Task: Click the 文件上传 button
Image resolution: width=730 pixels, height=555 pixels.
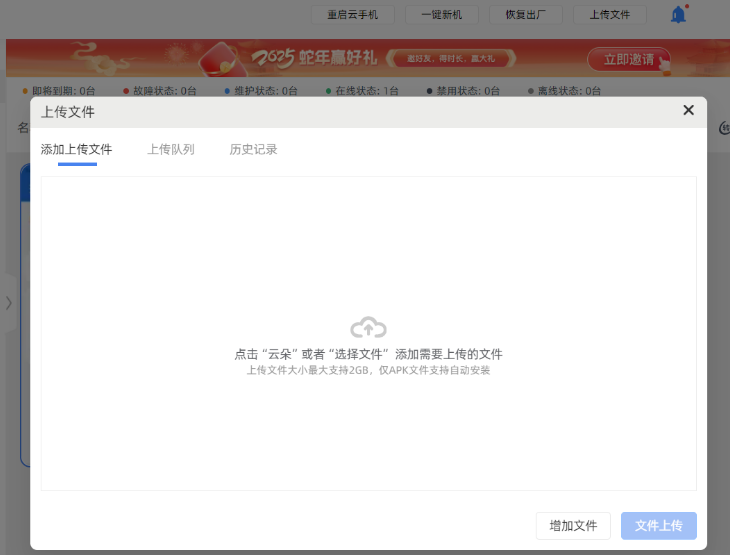Action: 658,526
